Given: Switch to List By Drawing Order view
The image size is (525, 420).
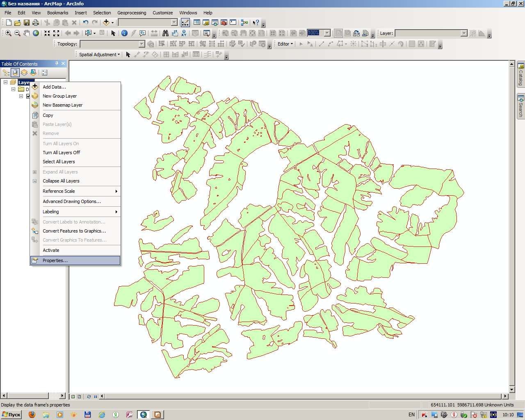Looking at the screenshot, I should 6,73.
